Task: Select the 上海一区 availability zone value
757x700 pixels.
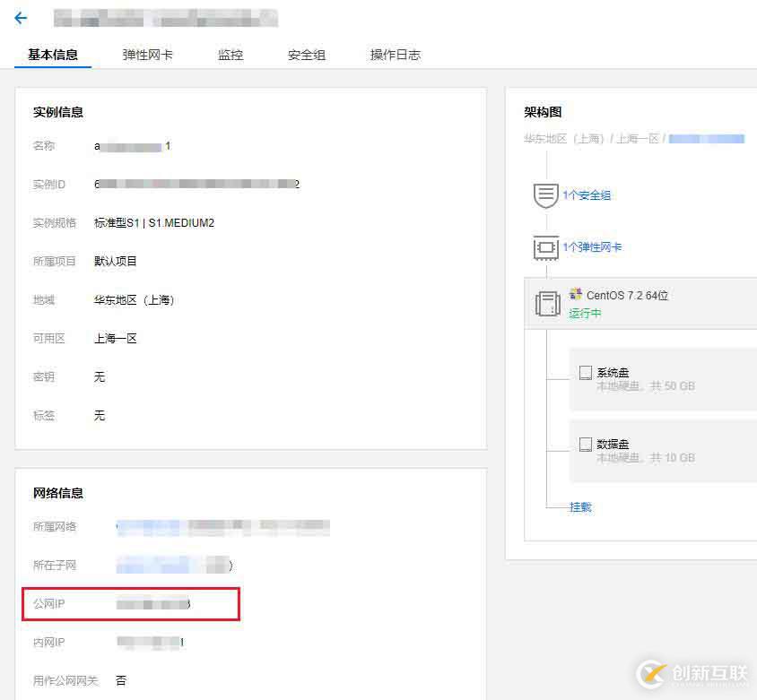Action: (x=116, y=339)
